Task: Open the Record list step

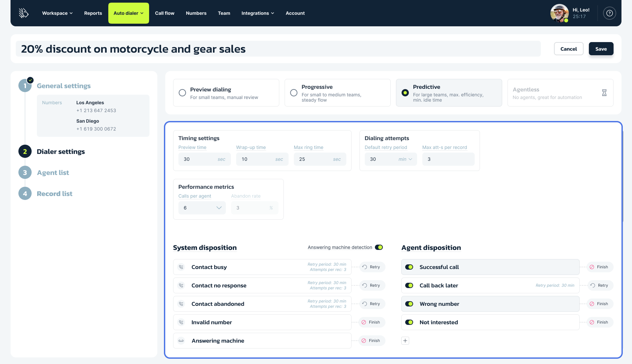Action: pos(54,194)
